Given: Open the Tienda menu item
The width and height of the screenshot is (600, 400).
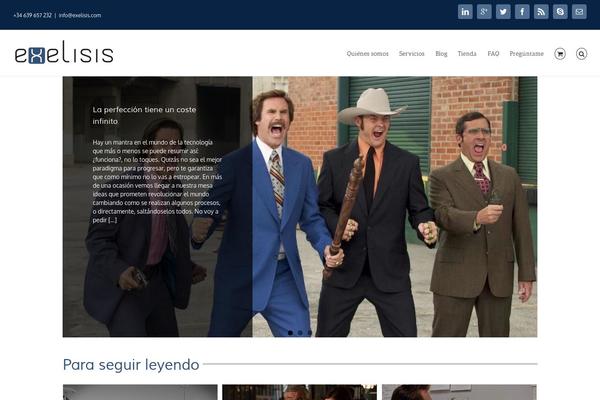Looking at the screenshot, I should coord(467,54).
